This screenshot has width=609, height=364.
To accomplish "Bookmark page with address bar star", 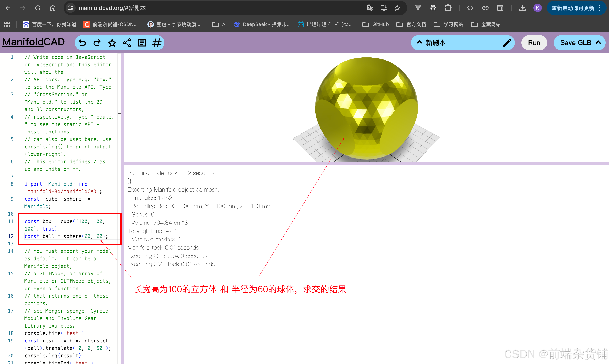I will pos(397,8).
